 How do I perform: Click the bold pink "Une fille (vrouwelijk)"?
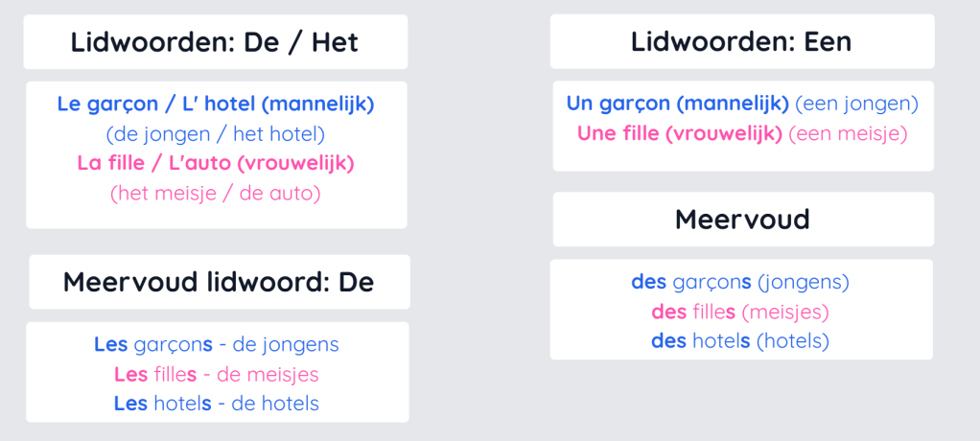(x=680, y=133)
